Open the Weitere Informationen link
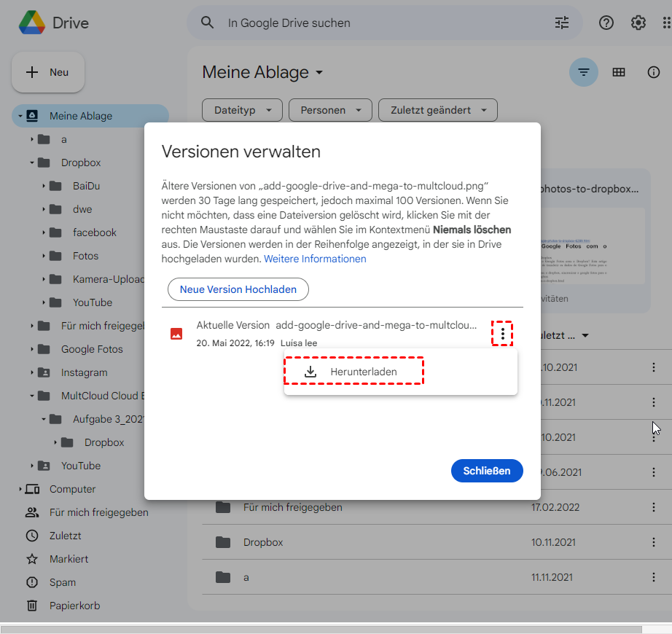Viewport: 672px width, 634px height. pyautogui.click(x=315, y=259)
